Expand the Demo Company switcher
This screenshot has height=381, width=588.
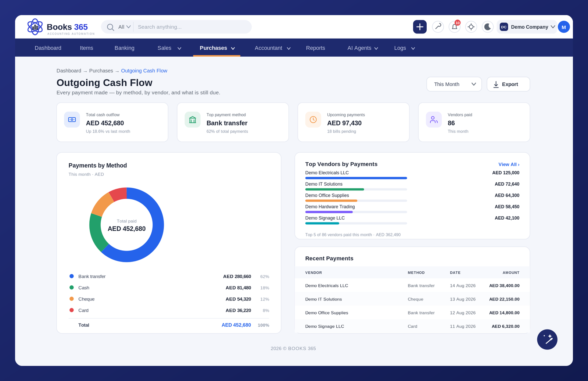coord(527,27)
